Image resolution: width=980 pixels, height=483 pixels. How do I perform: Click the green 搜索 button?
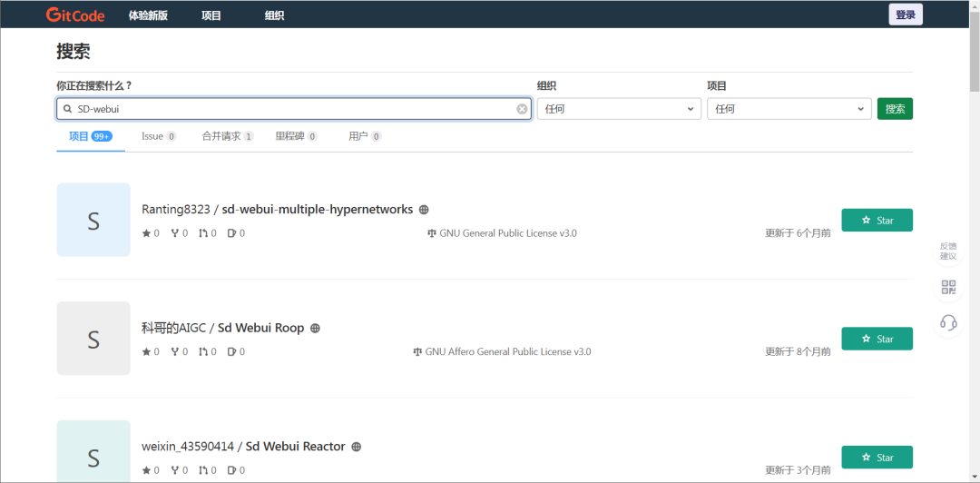coord(895,109)
